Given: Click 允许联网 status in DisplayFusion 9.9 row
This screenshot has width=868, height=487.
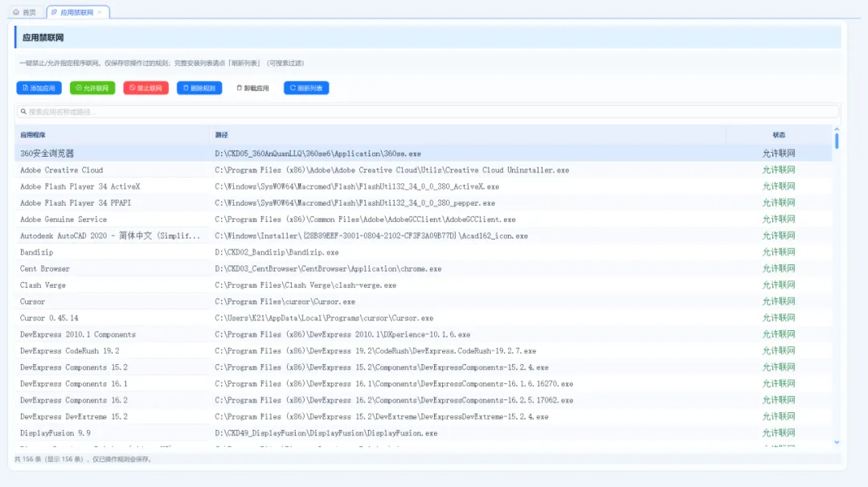Looking at the screenshot, I should [778, 433].
